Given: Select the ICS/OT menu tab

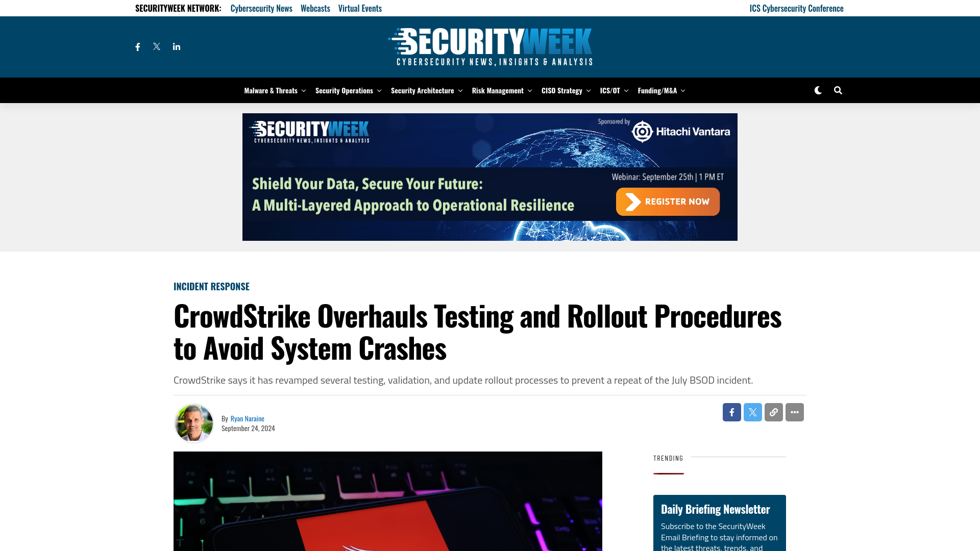Looking at the screenshot, I should pyautogui.click(x=610, y=90).
